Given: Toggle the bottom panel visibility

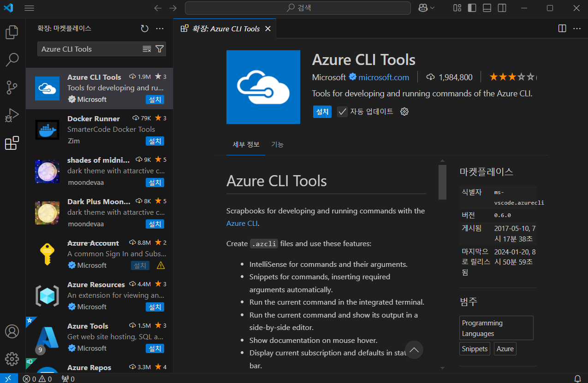Looking at the screenshot, I should click(487, 8).
